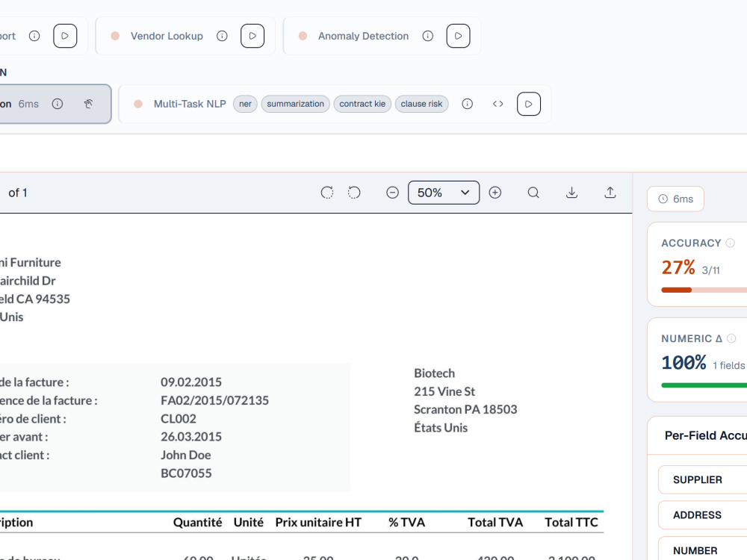
Task: Click info icon beside 6ms in selected card
Action: click(58, 104)
